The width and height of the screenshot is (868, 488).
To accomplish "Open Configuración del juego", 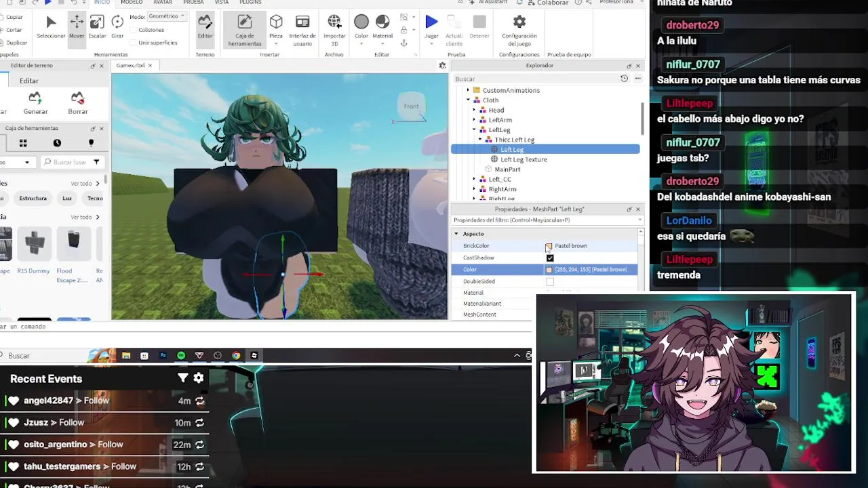I will [519, 30].
